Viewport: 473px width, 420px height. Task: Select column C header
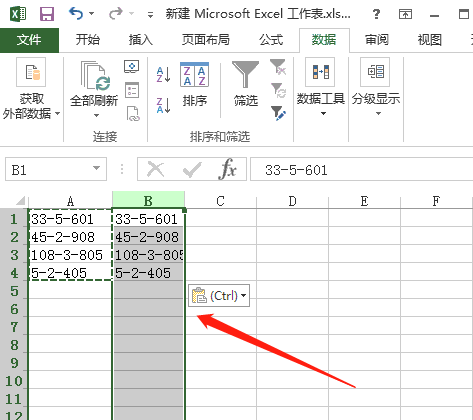220,201
